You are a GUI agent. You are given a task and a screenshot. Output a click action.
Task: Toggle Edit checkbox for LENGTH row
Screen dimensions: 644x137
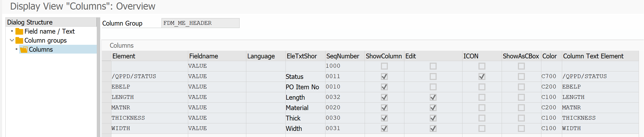pyautogui.click(x=433, y=97)
